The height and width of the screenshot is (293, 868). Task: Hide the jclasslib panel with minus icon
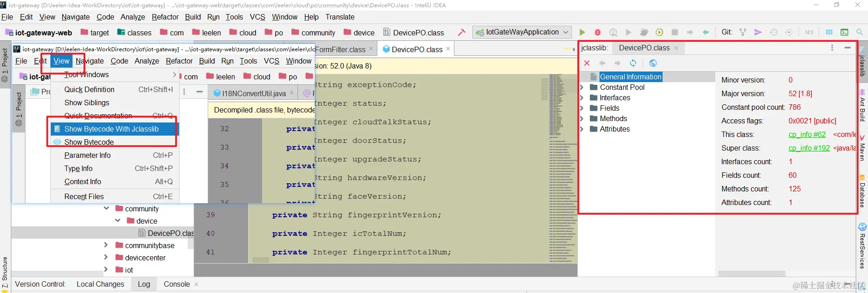(x=847, y=48)
